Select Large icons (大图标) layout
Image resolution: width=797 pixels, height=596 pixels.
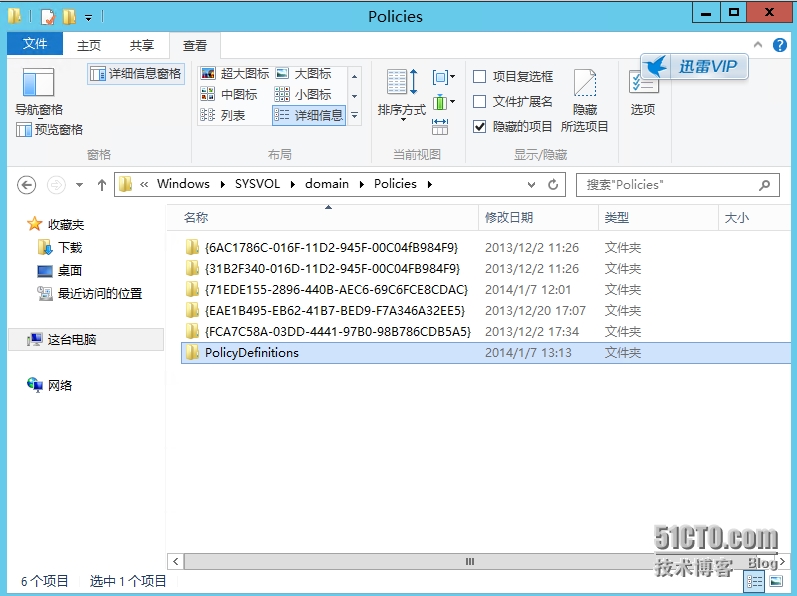(304, 74)
